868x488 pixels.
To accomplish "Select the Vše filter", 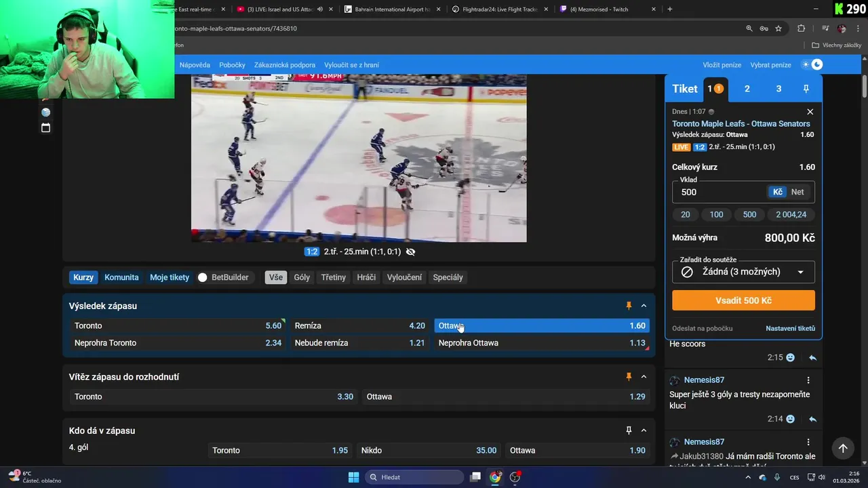I will pyautogui.click(x=276, y=277).
